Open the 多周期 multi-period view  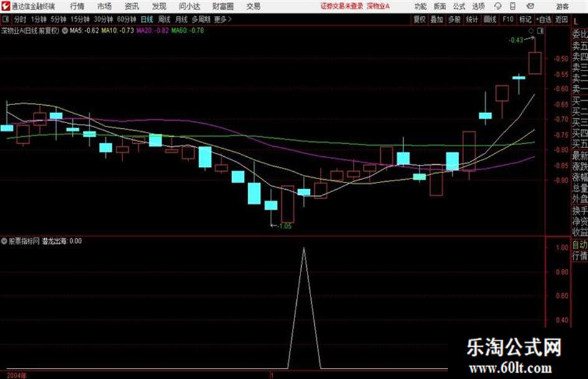(x=201, y=19)
